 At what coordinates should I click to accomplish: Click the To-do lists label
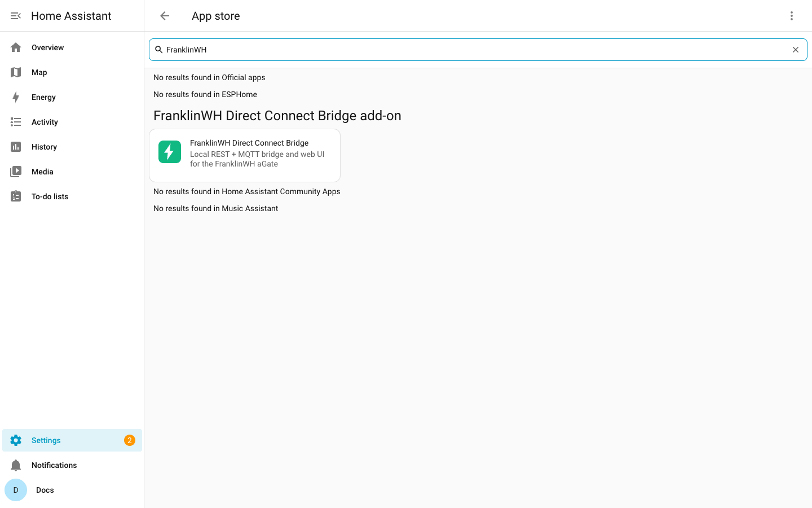point(50,196)
